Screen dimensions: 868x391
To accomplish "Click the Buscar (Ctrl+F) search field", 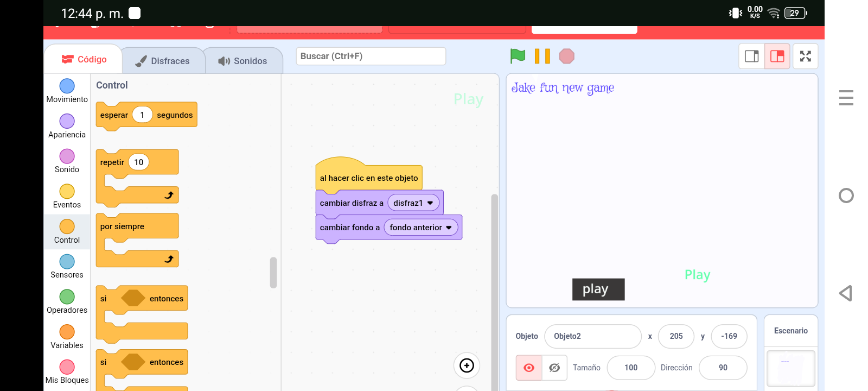I will click(371, 56).
